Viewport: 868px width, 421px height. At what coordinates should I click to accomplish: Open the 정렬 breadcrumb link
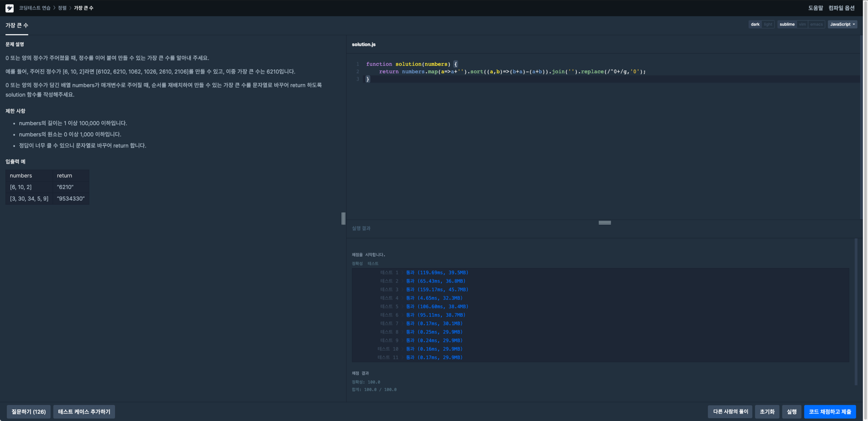[62, 8]
